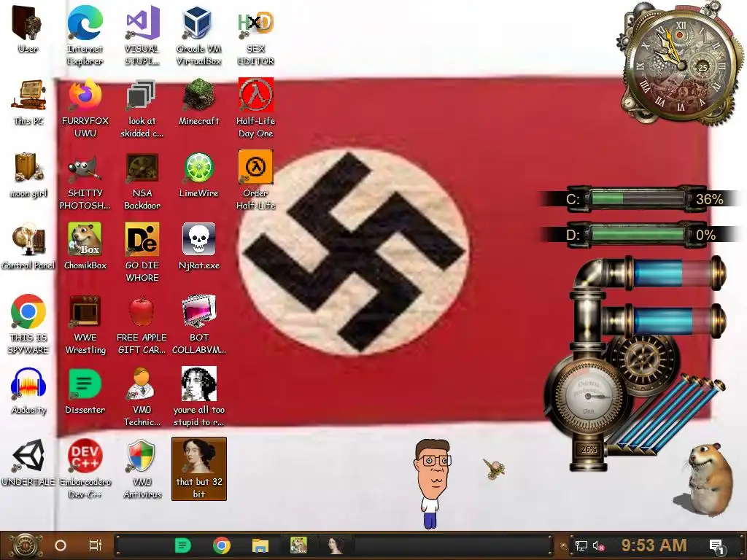The width and height of the screenshot is (747, 560).
Task: Open the VISUAL STUPI... shortcut
Action: tap(142, 36)
